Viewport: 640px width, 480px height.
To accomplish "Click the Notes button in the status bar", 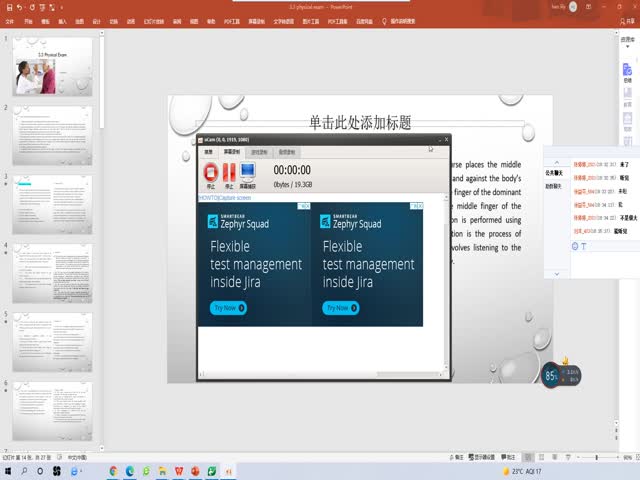I will point(458,457).
